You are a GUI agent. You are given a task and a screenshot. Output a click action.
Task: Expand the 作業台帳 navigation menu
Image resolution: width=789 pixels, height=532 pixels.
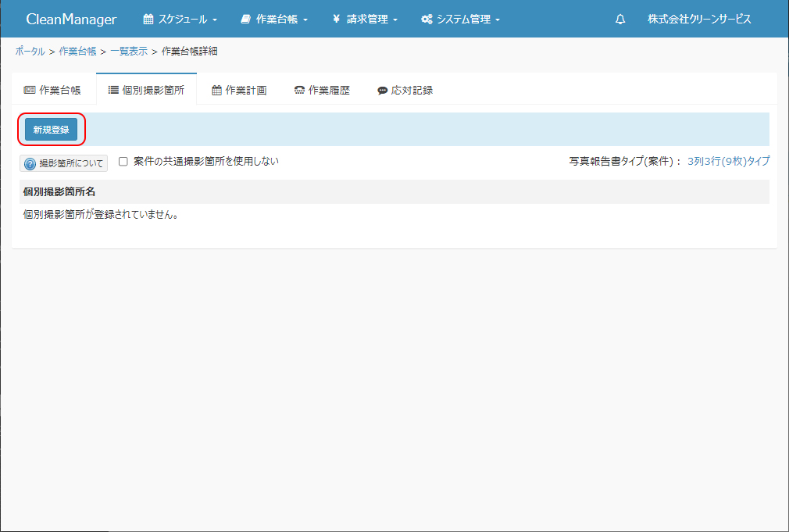pyautogui.click(x=274, y=20)
